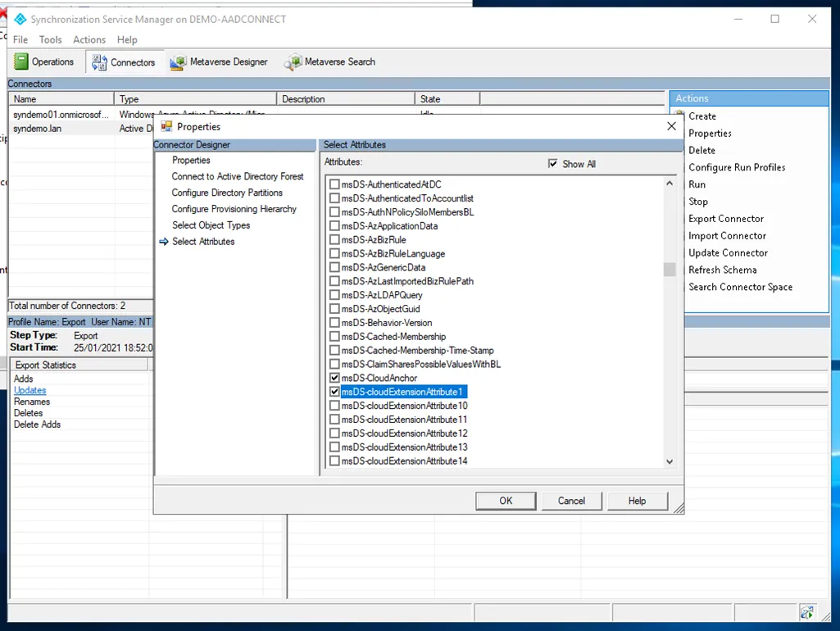The width and height of the screenshot is (840, 631).
Task: Close the Properties dialog with X
Action: pyautogui.click(x=671, y=126)
